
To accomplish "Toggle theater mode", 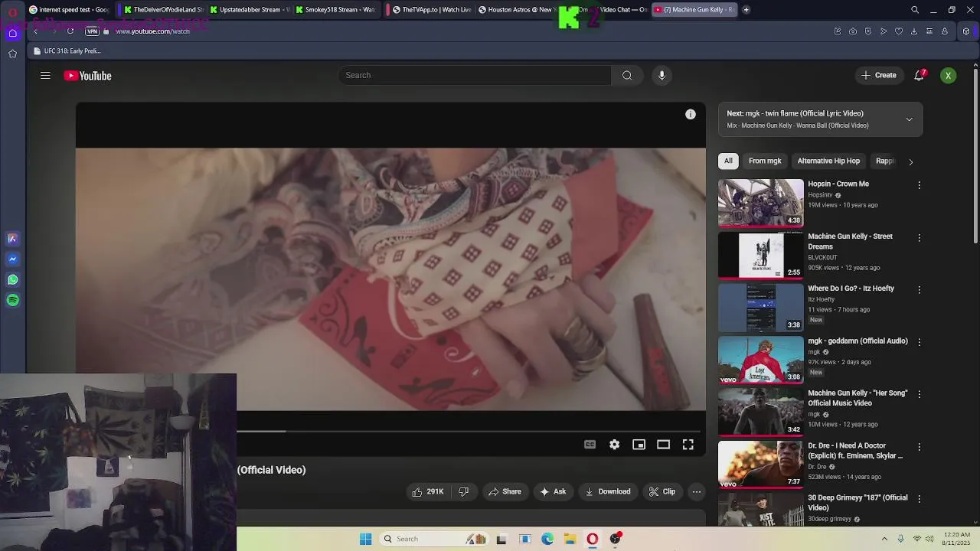I will (663, 445).
